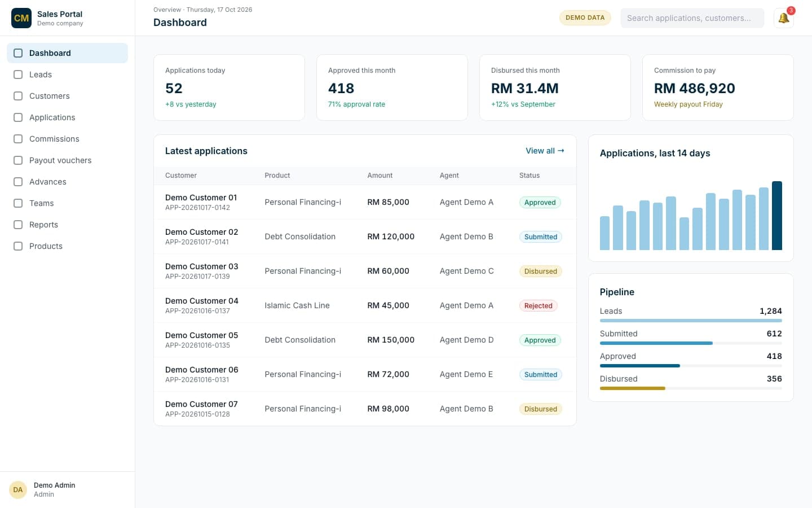Image resolution: width=812 pixels, height=508 pixels.
Task: Open Demo Customer 01 application row
Action: point(365,202)
